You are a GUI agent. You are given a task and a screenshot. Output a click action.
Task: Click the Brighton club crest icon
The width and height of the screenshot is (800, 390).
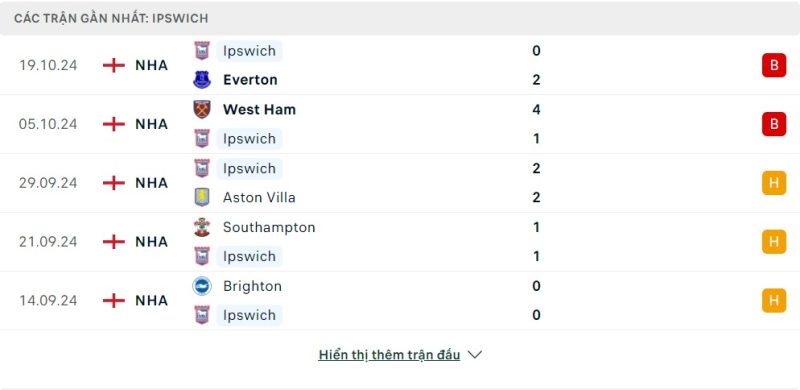tap(202, 286)
